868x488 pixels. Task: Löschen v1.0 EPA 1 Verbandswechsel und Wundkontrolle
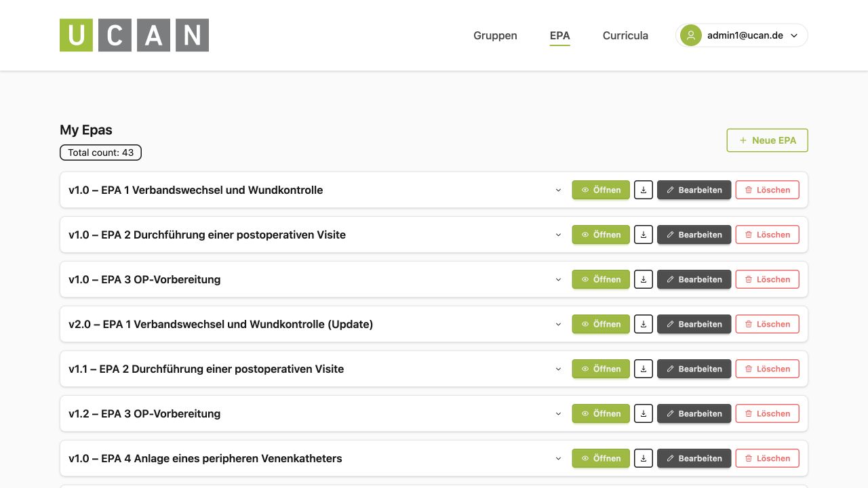click(768, 190)
